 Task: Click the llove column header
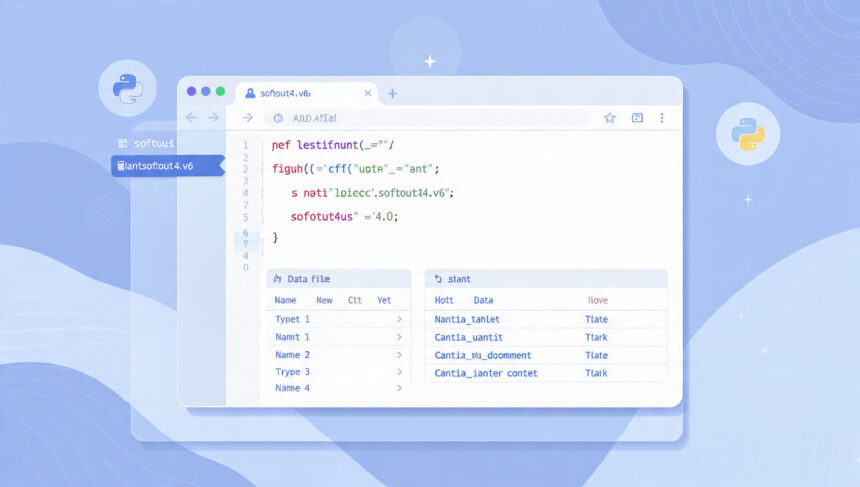[597, 300]
